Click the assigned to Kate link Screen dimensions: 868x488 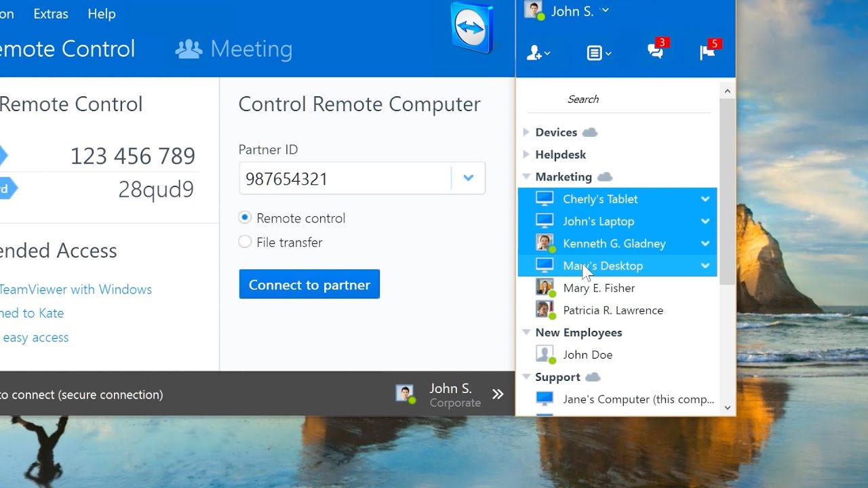[32, 313]
